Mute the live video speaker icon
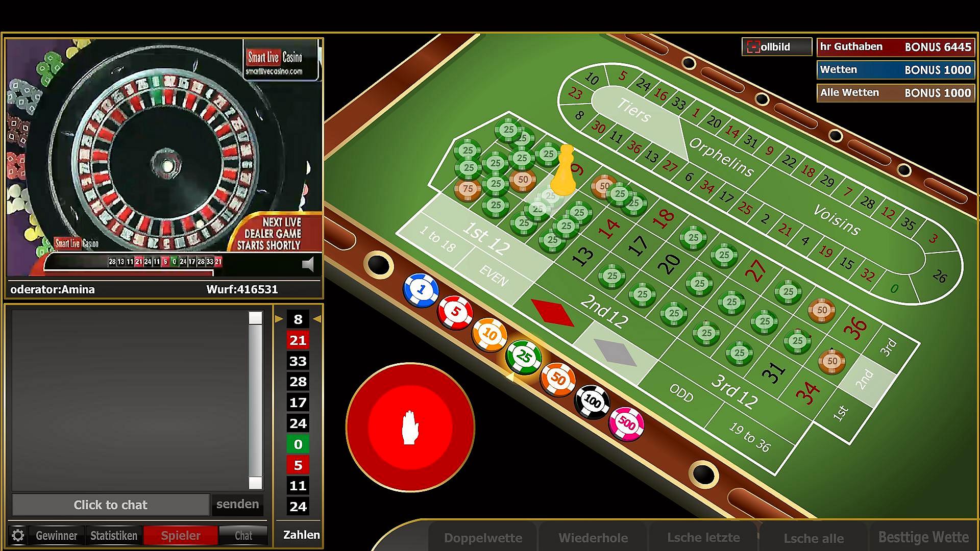This screenshot has height=551, width=980. click(308, 264)
